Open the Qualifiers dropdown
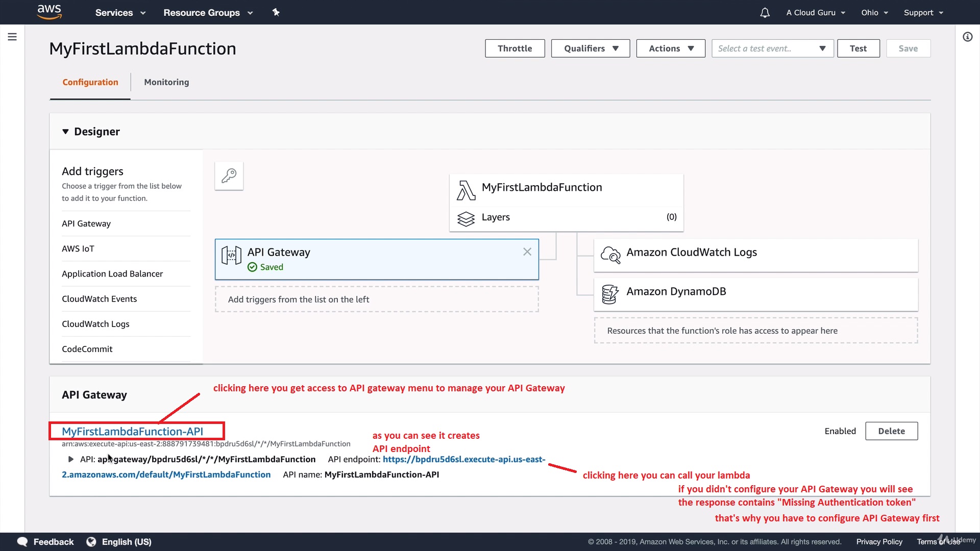 click(x=591, y=48)
